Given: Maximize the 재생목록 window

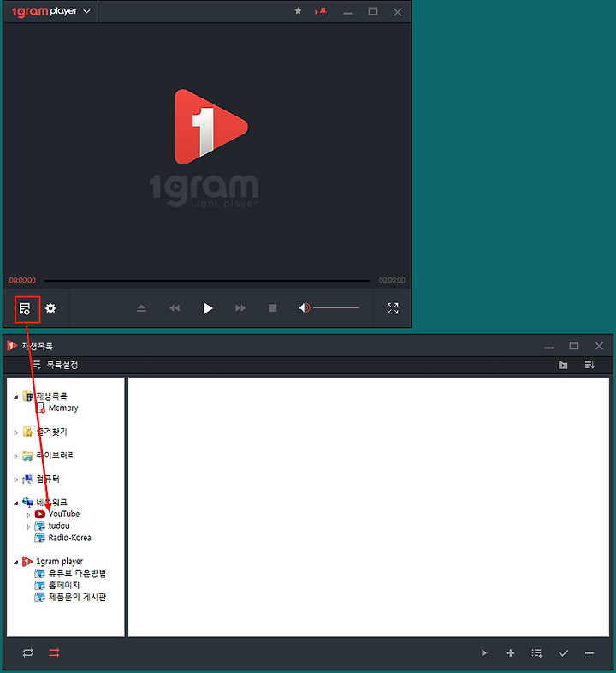Looking at the screenshot, I should coord(574,346).
